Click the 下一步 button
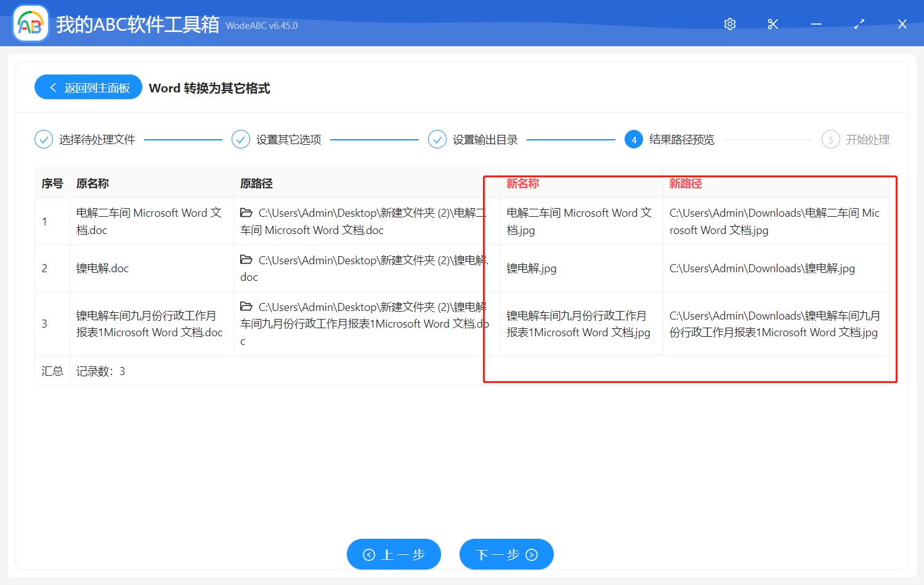The image size is (924, 585). click(x=506, y=554)
